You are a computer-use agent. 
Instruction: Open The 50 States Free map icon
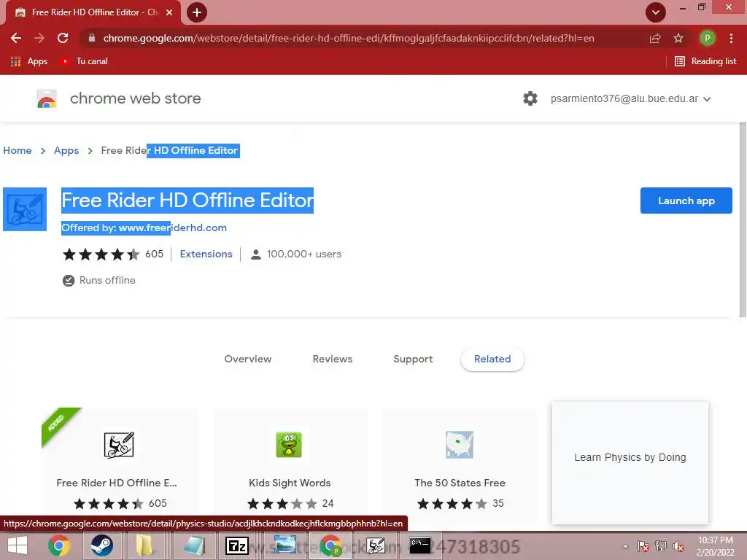(x=460, y=444)
